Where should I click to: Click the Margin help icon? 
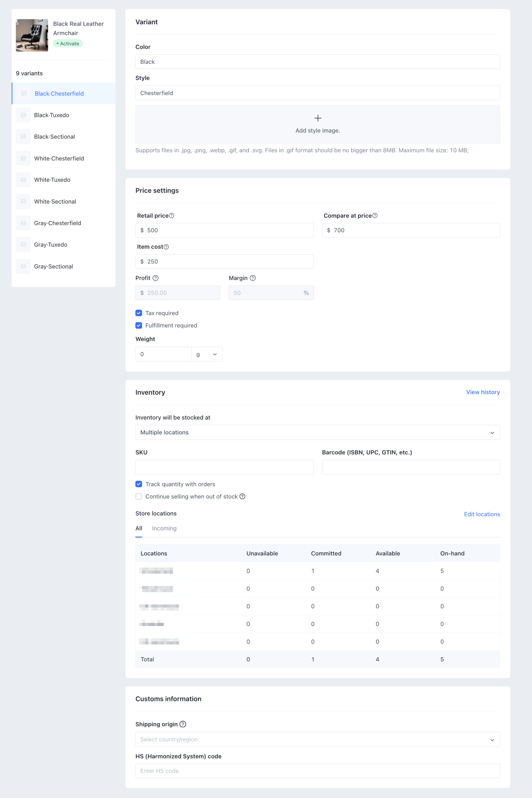pyautogui.click(x=253, y=278)
